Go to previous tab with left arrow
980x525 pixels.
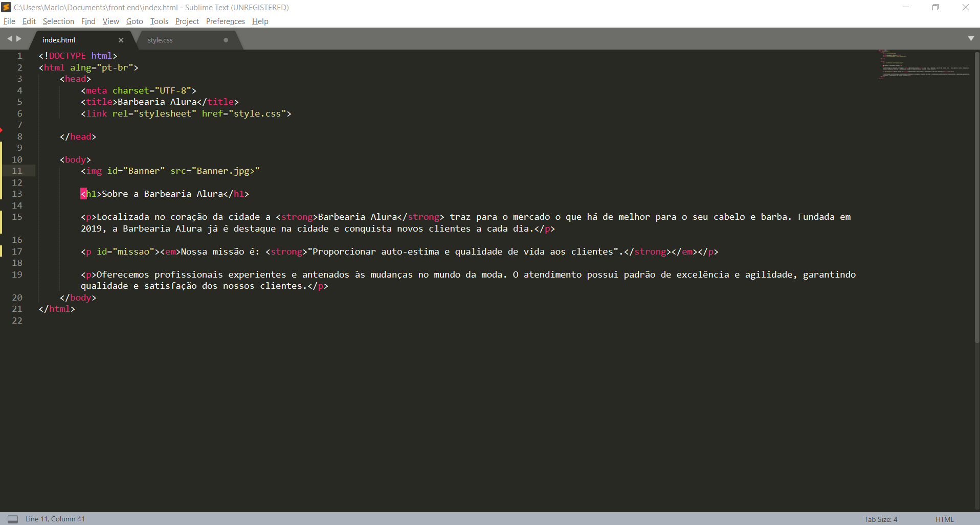click(x=9, y=38)
